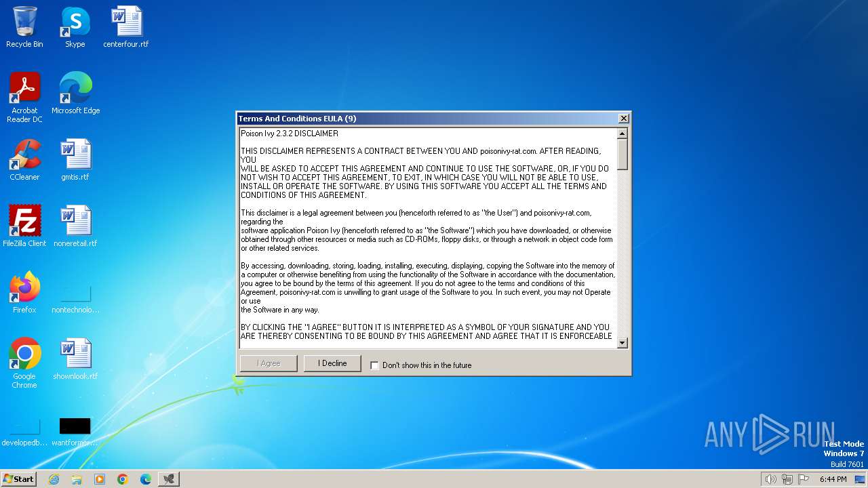The width and height of the screenshot is (868, 488).
Task: Click the greyed I Agree button
Action: pos(269,363)
